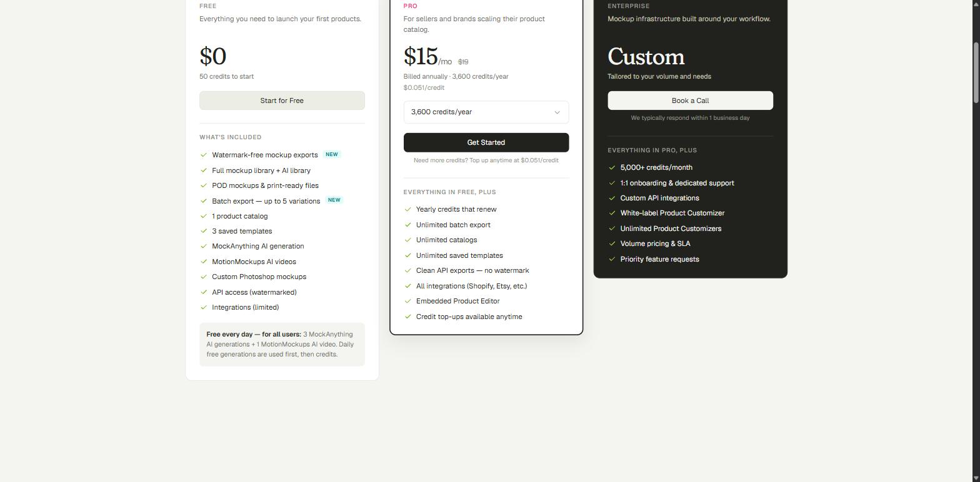Click the '$0.051/credit' text under billing info

[x=424, y=88]
